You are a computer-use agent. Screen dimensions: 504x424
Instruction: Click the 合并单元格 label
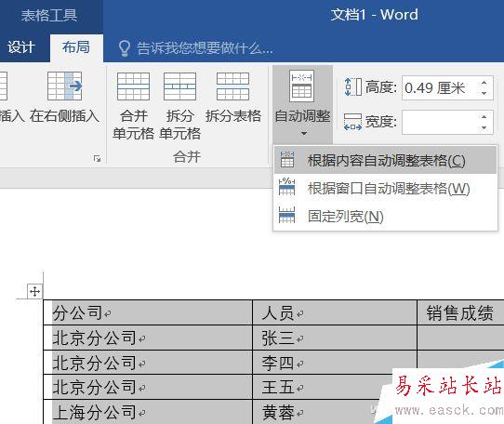click(x=133, y=125)
